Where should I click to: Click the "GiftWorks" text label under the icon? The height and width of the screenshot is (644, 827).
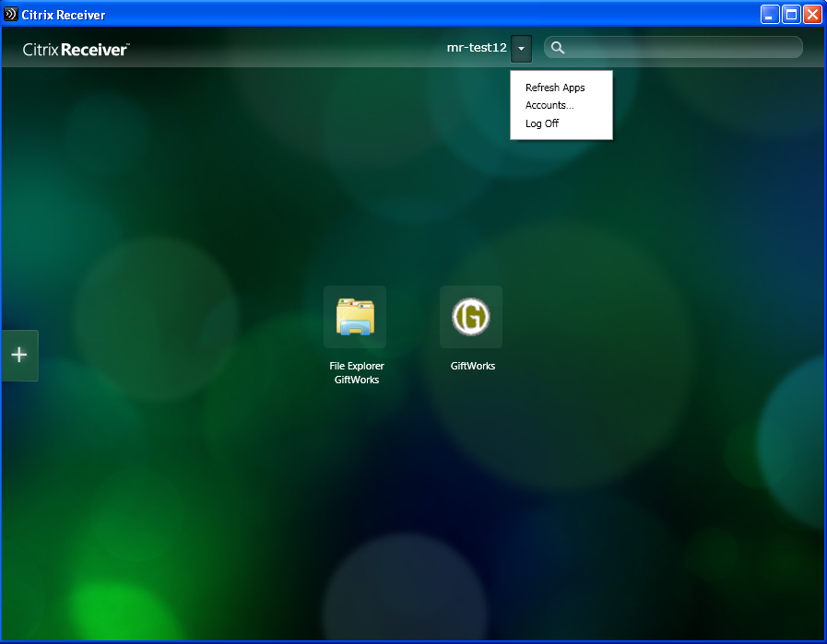click(x=473, y=366)
